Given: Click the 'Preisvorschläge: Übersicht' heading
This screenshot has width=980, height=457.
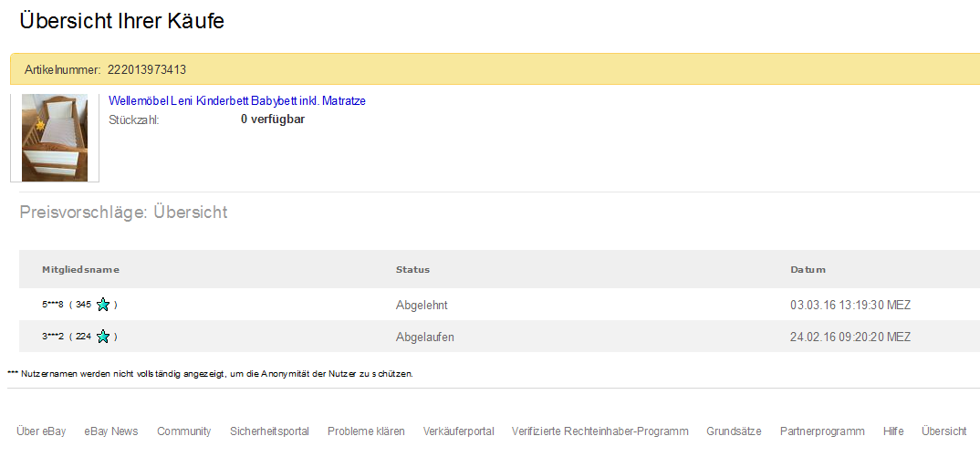Looking at the screenshot, I should coord(124,213).
